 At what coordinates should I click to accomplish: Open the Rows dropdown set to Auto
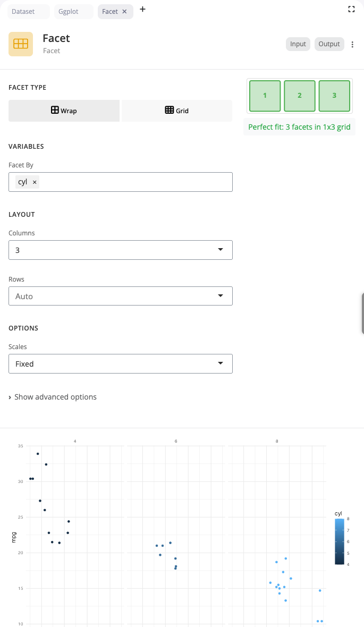[x=121, y=296]
